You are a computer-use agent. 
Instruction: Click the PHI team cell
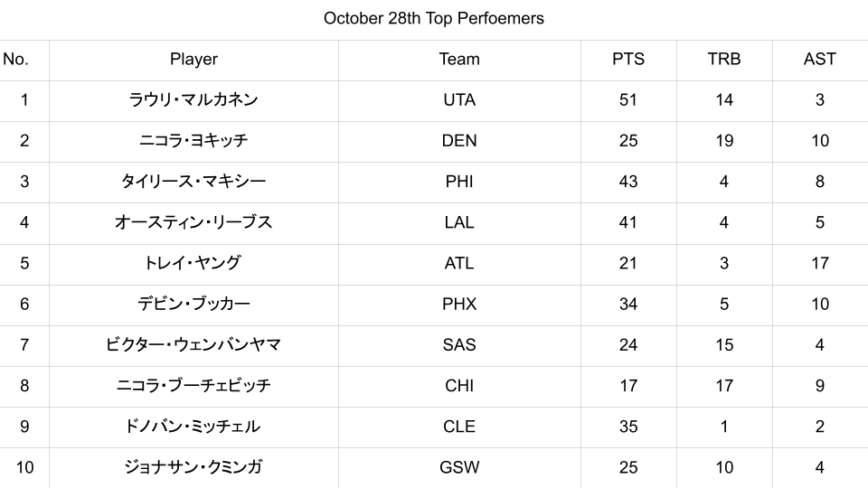pyautogui.click(x=459, y=182)
